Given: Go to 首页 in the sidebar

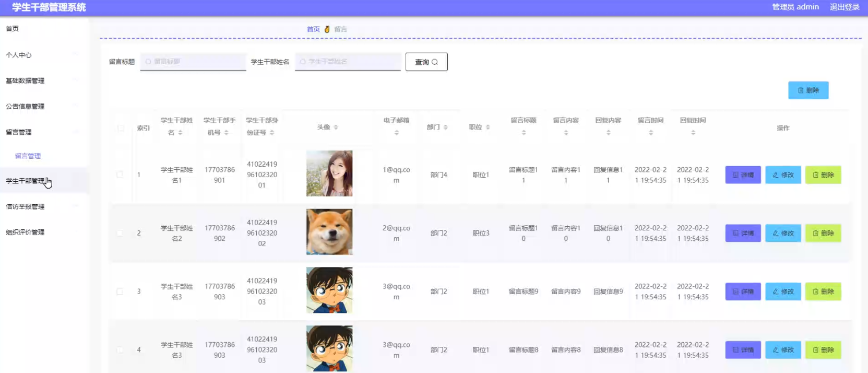Looking at the screenshot, I should [x=44, y=29].
